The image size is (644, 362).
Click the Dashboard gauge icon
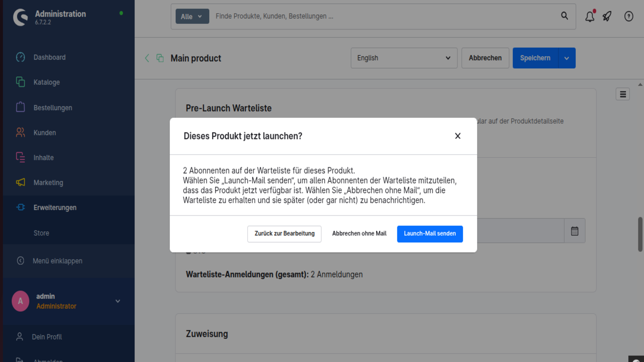pyautogui.click(x=20, y=57)
